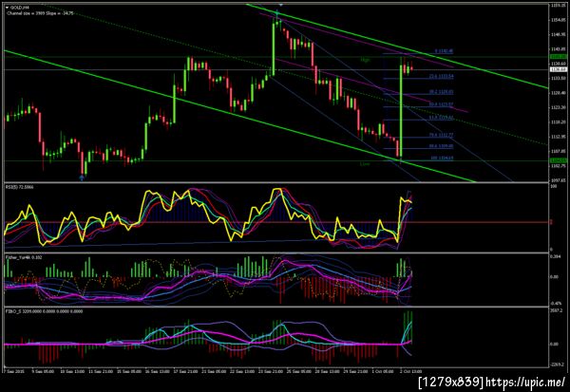Screen dimensions: 570x392
Task: Open the GOLD,H4 chart dropdown triangle
Action: pos(7,8)
